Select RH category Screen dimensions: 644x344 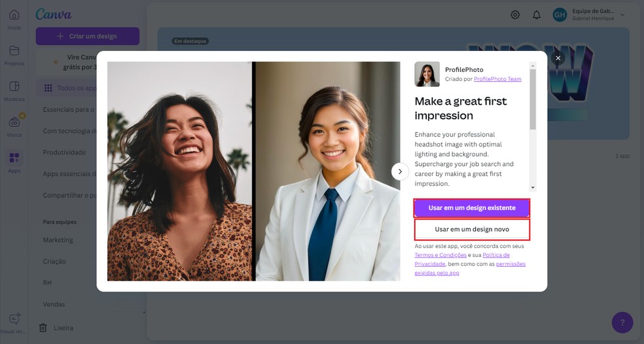(47, 283)
